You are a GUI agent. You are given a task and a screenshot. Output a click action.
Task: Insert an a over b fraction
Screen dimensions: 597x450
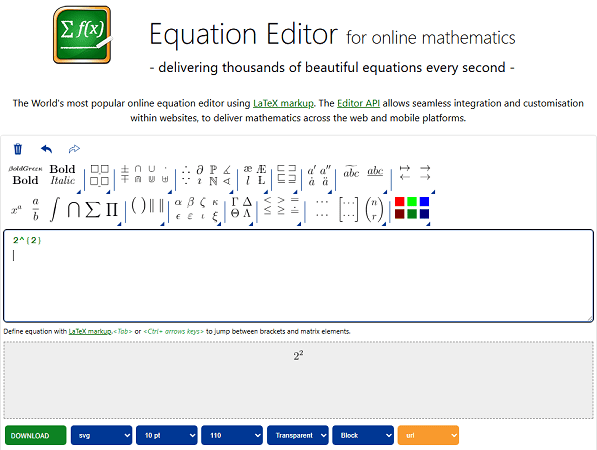click(x=35, y=209)
